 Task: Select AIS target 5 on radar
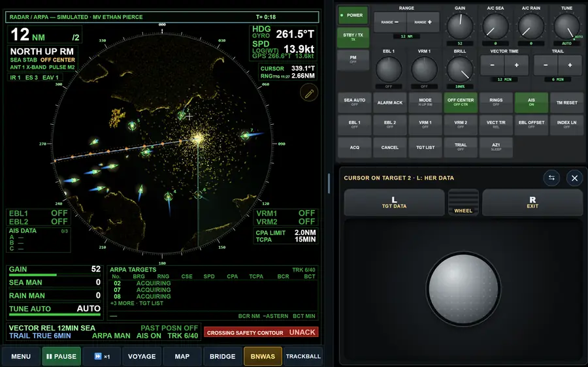[132, 125]
